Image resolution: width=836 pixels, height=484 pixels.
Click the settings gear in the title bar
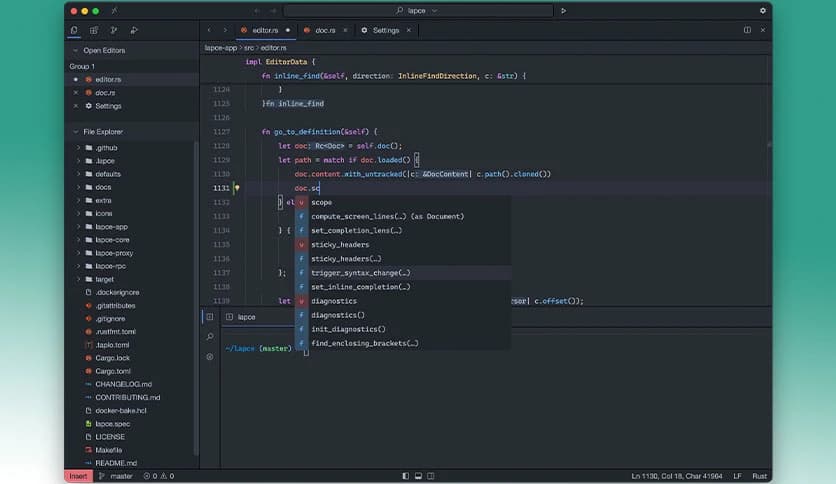tap(762, 10)
